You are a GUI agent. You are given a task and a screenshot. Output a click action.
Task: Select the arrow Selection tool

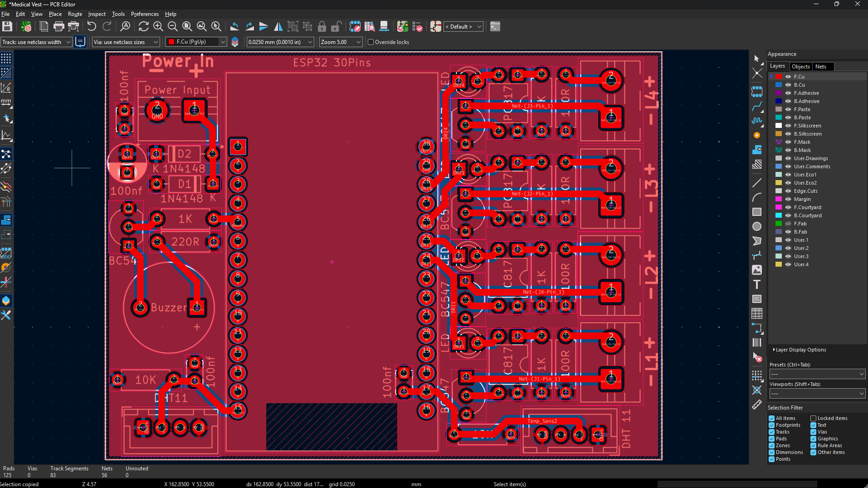[x=756, y=59]
